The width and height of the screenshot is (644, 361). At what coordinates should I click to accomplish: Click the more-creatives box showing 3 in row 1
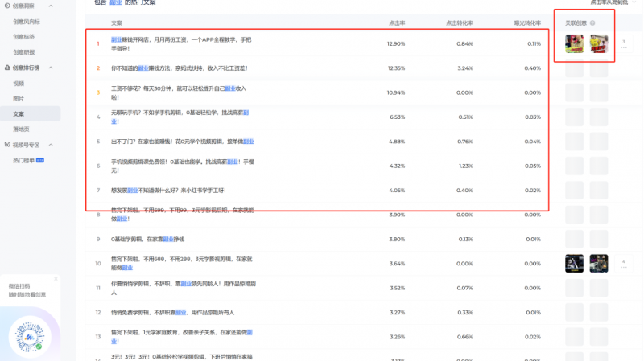[623, 44]
